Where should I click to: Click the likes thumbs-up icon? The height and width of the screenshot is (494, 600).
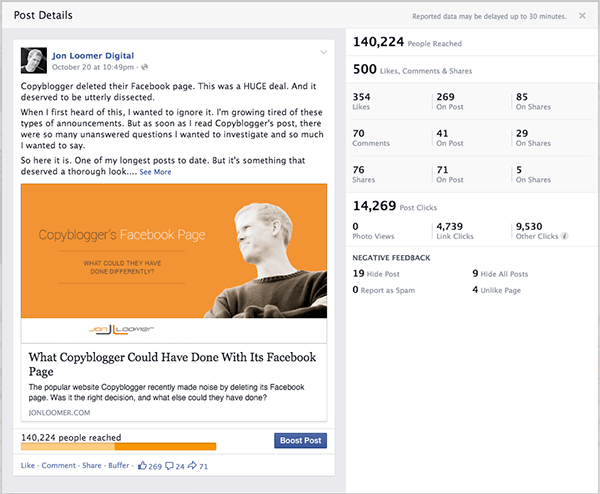142,466
